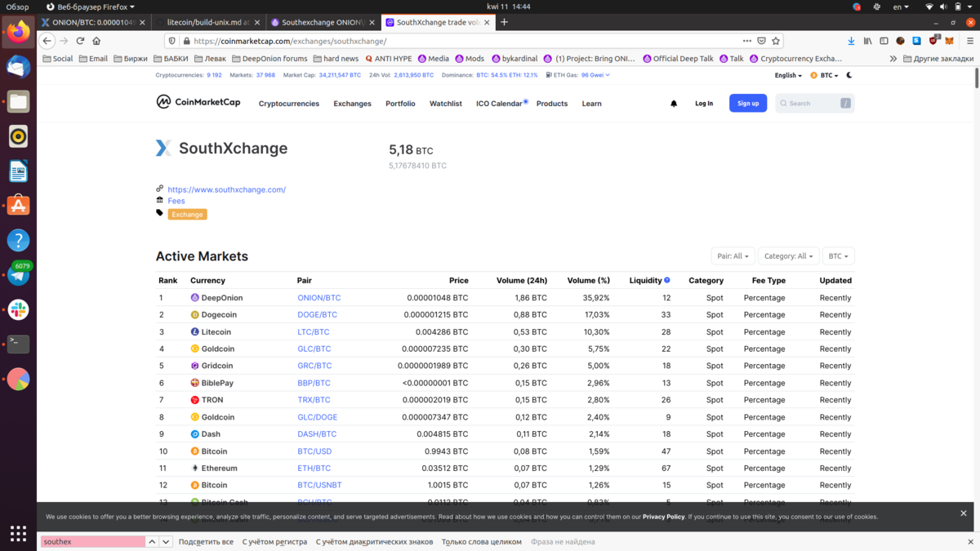Open the uBlock Origin extension

(933, 41)
